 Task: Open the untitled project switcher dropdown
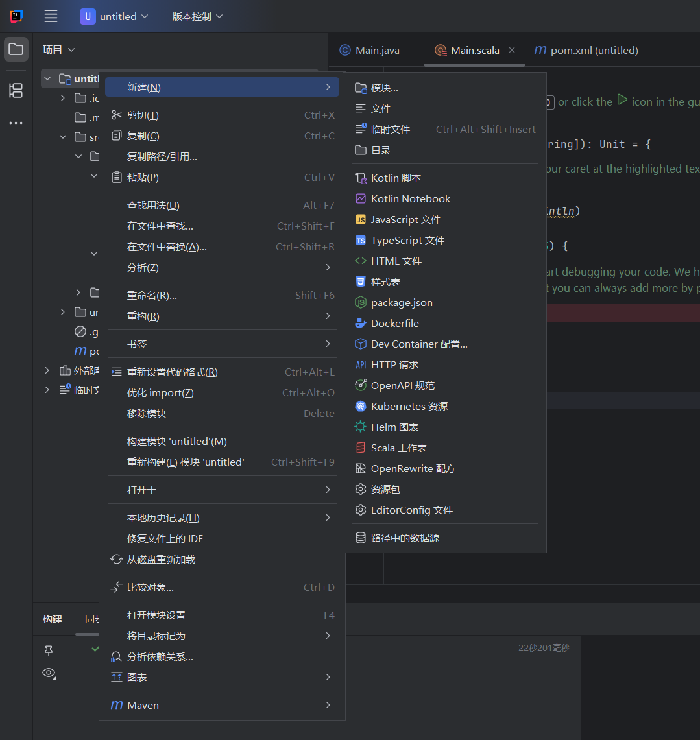tap(114, 16)
